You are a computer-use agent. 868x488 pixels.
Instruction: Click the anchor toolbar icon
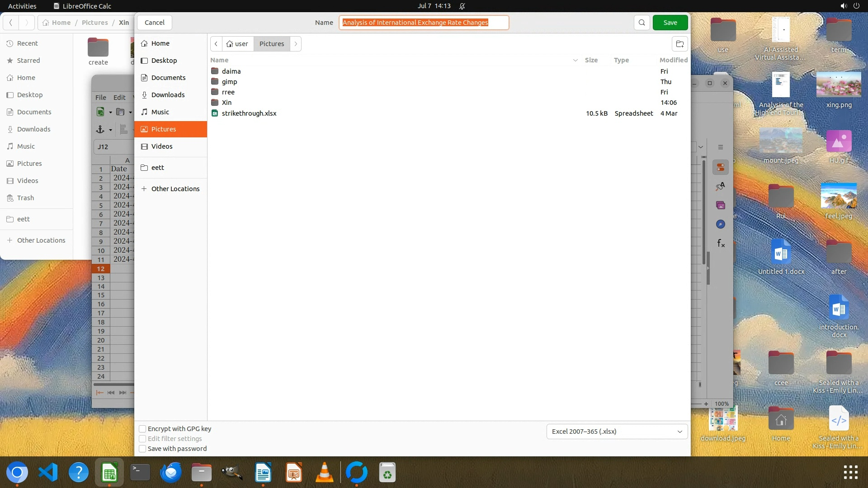(100, 130)
